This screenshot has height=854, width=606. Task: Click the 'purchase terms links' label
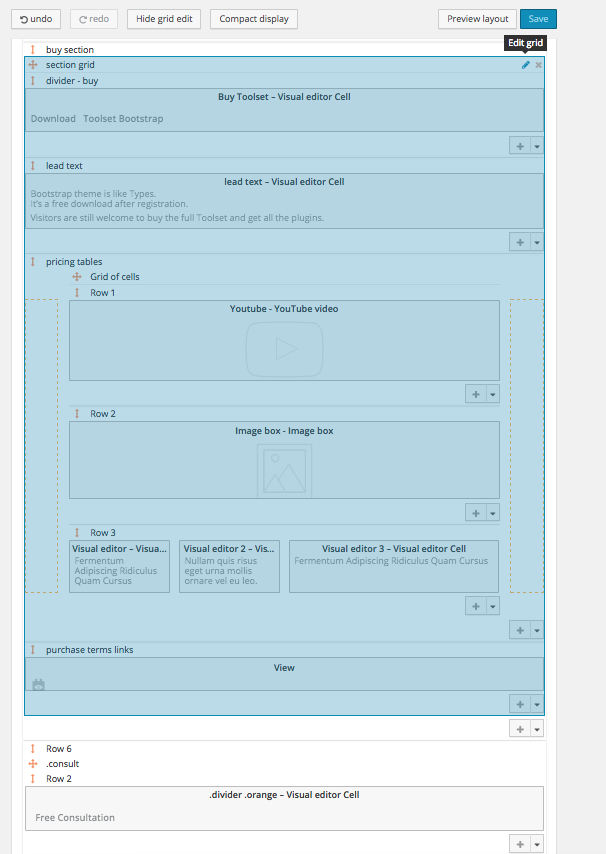pyautogui.click(x=89, y=650)
